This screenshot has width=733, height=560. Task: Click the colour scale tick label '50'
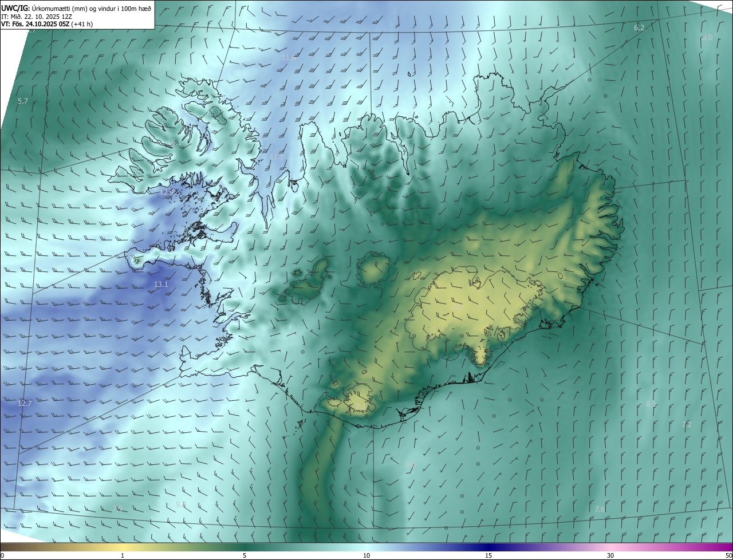728,555
